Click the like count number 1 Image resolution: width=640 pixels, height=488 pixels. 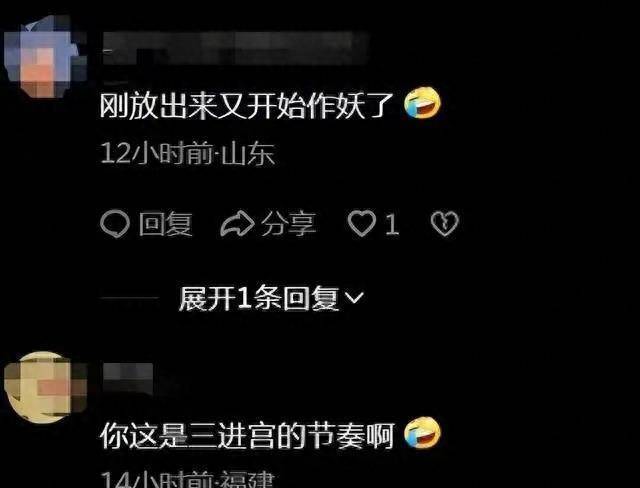coord(391,224)
